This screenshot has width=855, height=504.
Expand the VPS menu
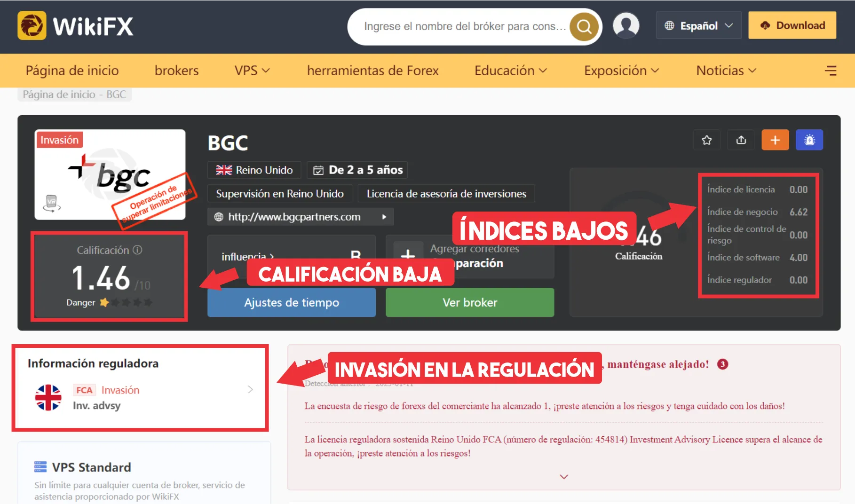[x=252, y=71]
